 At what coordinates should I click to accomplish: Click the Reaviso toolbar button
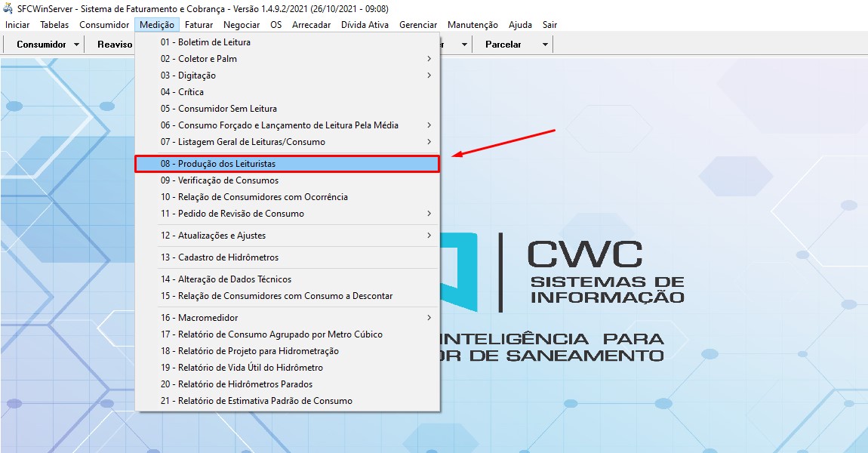115,45
